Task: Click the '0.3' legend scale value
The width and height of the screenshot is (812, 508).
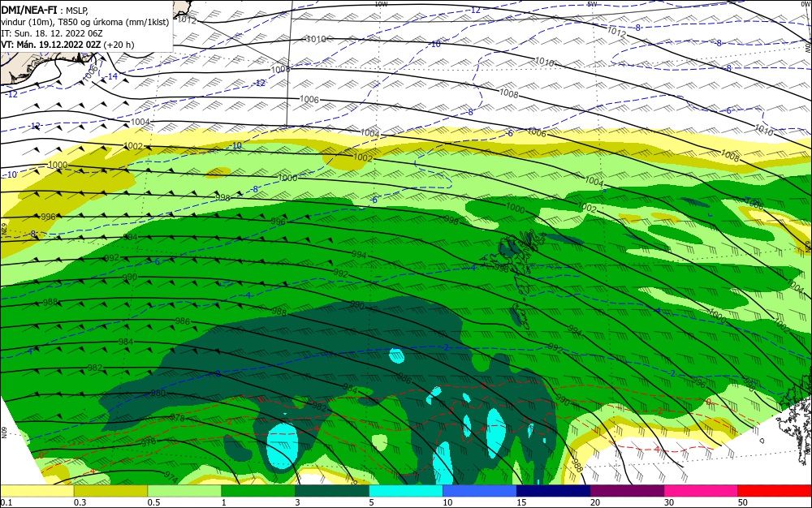Action: [80, 503]
